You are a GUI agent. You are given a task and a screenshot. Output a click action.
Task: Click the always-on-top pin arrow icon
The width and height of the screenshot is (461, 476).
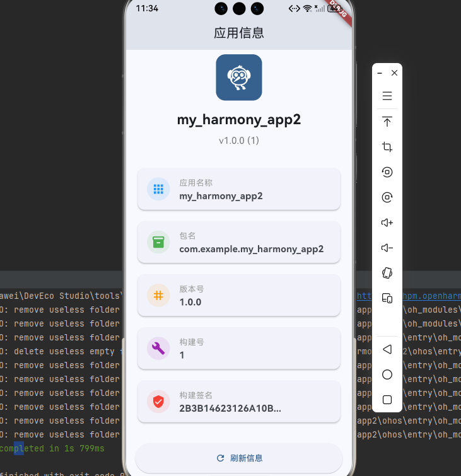(387, 122)
